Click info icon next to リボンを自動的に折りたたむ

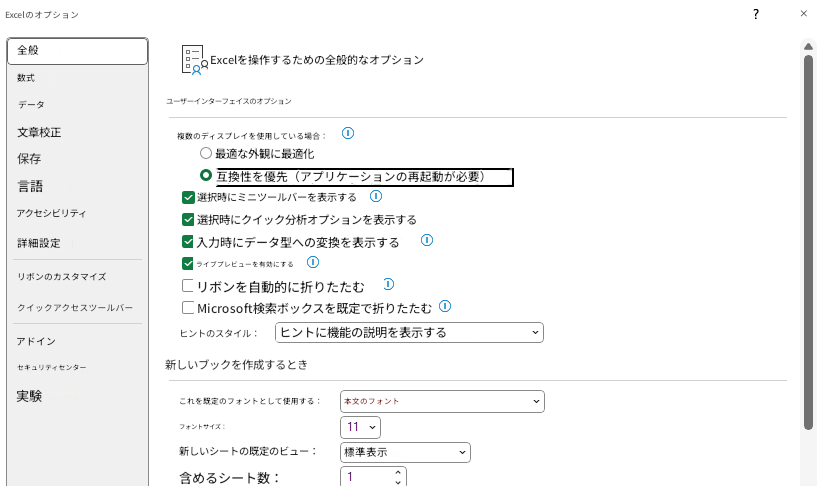click(x=389, y=284)
